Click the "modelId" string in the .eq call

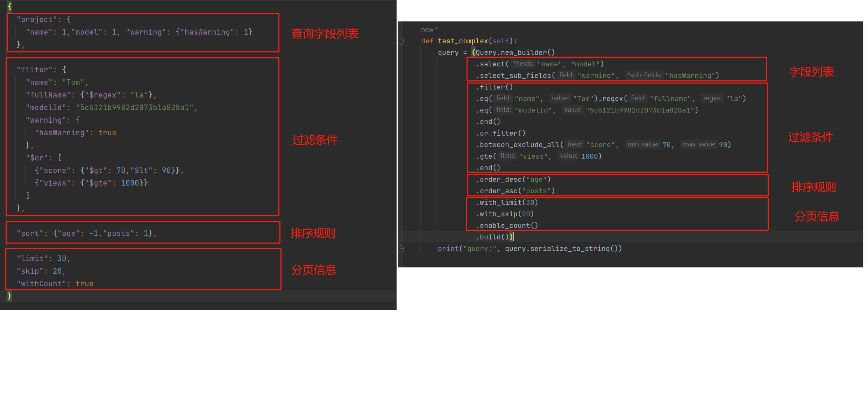click(x=533, y=110)
